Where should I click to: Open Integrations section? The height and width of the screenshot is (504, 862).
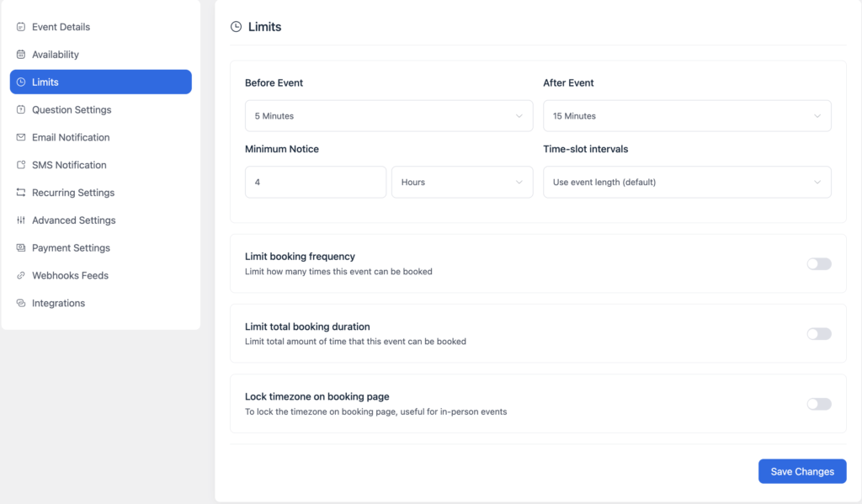click(101, 303)
